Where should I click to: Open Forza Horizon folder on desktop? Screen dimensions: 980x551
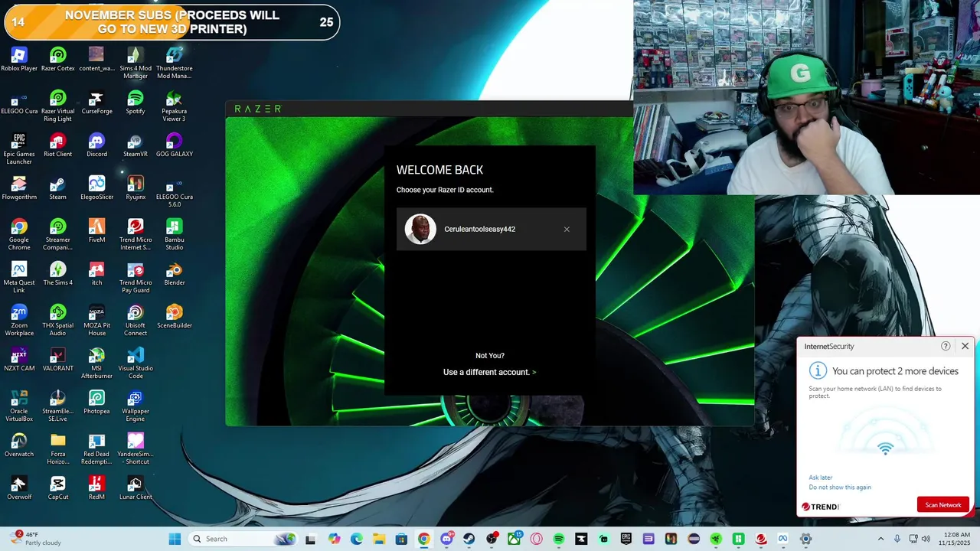[57, 448]
